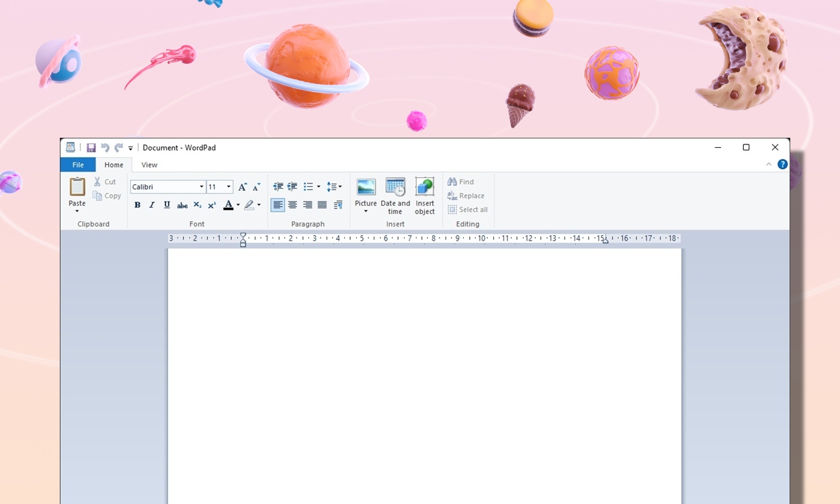Toggle italic formatting
This screenshot has width=840, height=504.
pos(152,205)
